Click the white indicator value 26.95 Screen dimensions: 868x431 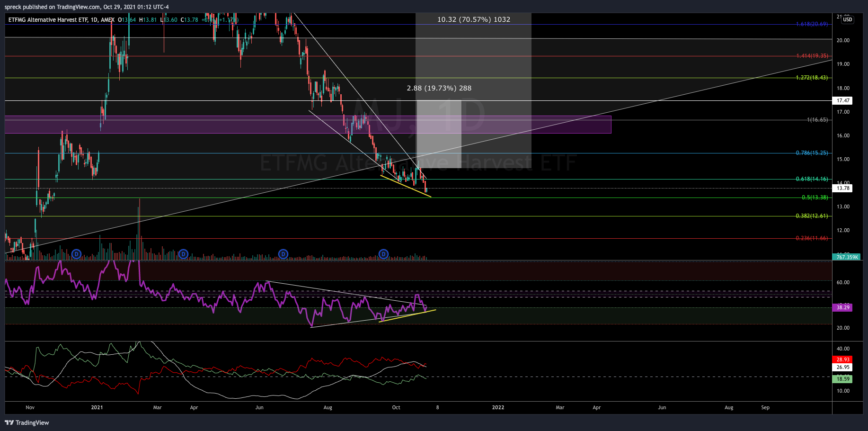(843, 367)
